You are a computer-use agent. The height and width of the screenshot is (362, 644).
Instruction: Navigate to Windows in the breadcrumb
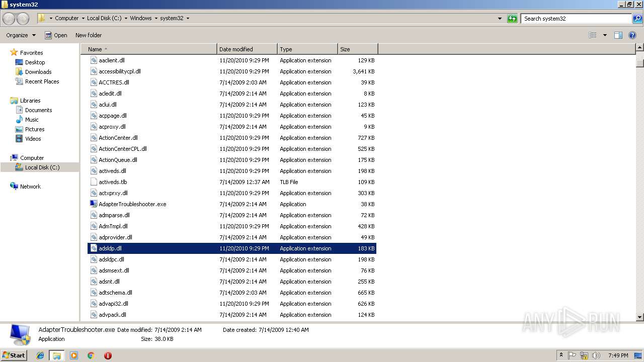tap(141, 19)
